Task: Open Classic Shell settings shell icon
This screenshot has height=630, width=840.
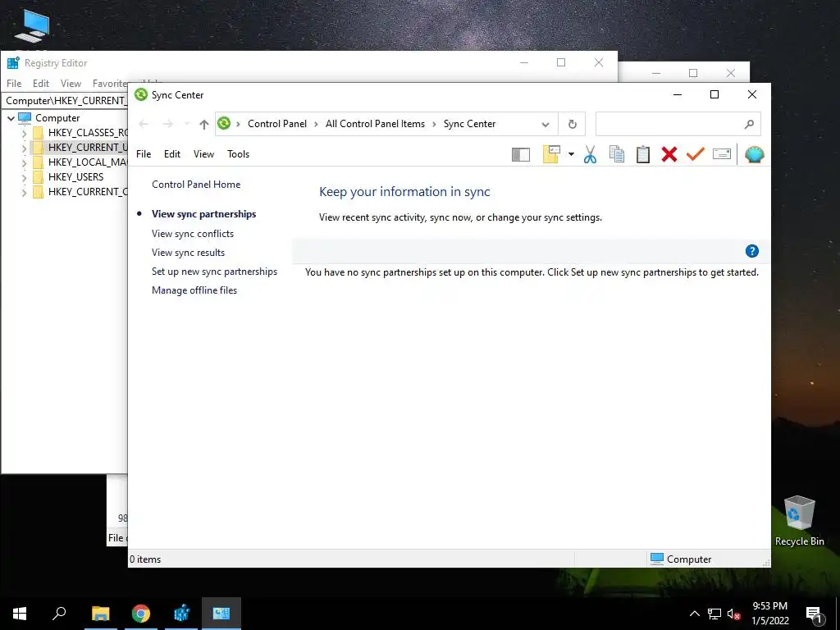Action: [x=755, y=154]
